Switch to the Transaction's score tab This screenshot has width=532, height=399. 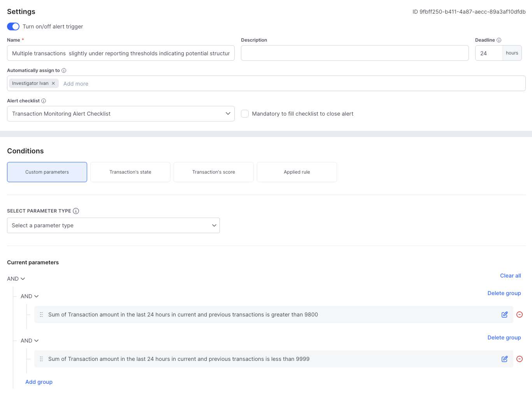(x=214, y=172)
